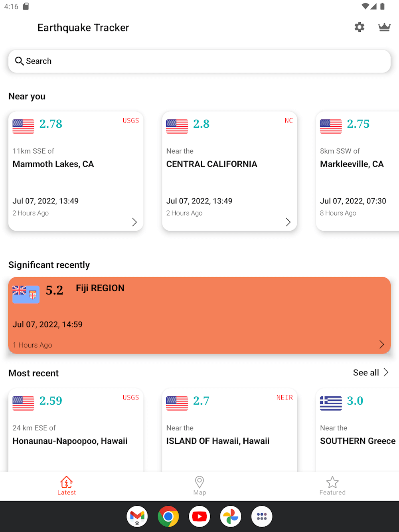Open Fiji Region earthquake chevron

(381, 344)
